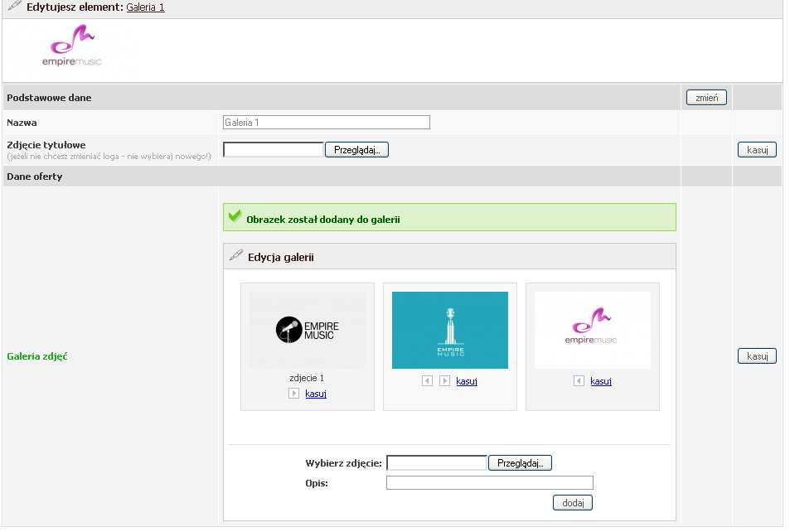Click kasuj button in Zdjęcie tytułowe row

point(757,150)
